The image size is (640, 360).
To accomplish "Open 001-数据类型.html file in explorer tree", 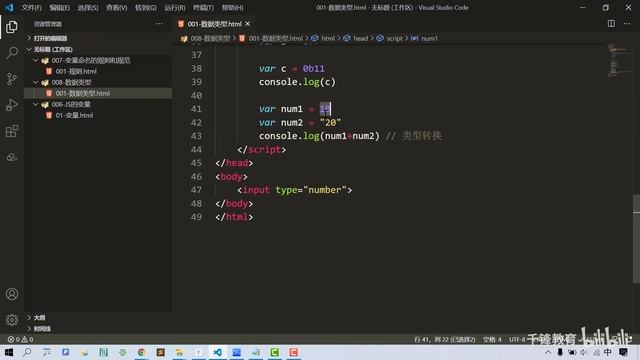I will (x=82, y=93).
